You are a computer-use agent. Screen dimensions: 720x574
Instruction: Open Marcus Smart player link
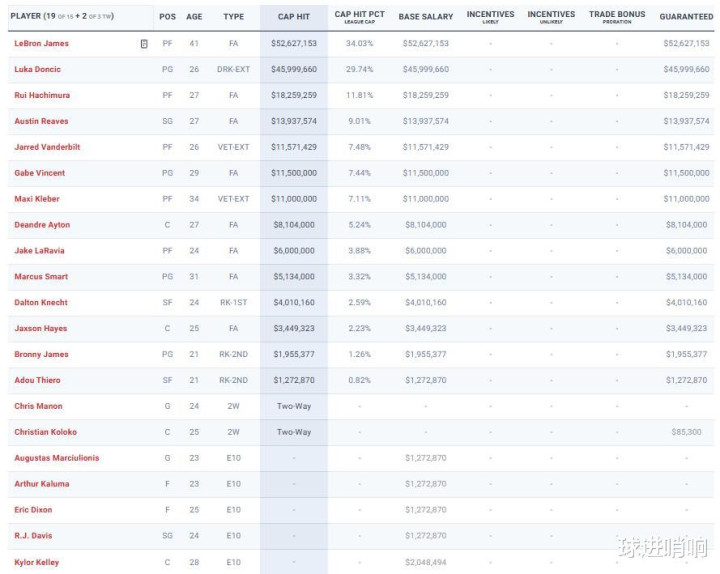[x=39, y=277]
